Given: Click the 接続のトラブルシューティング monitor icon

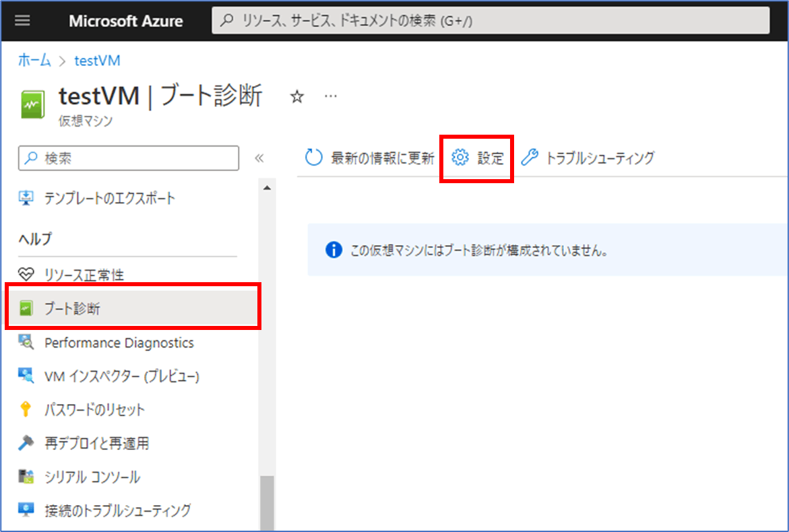Looking at the screenshot, I should (x=26, y=509).
